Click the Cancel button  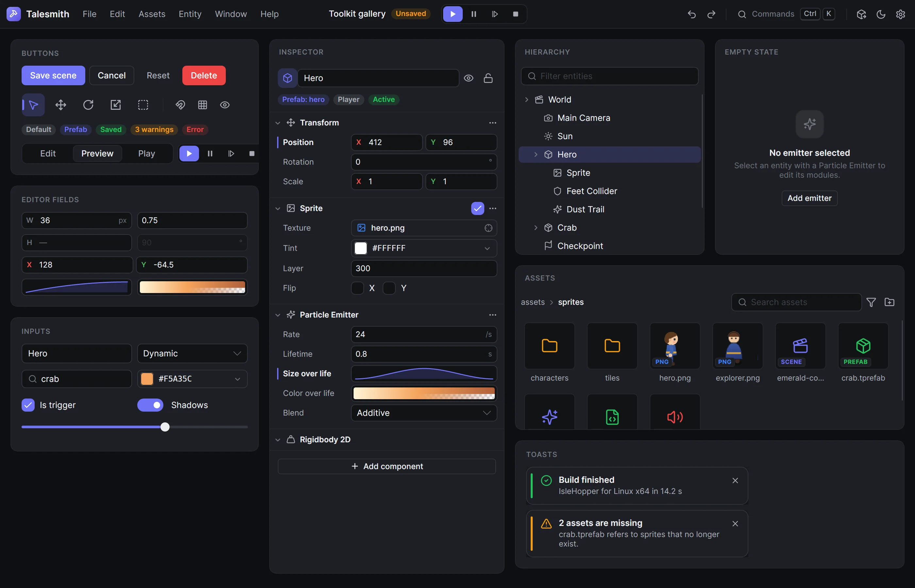[111, 75]
